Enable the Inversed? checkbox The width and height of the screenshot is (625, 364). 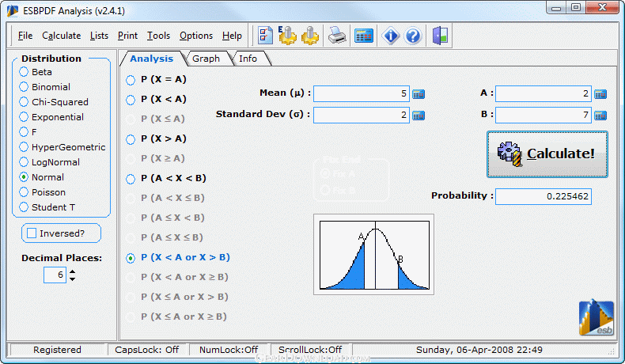[x=32, y=233]
